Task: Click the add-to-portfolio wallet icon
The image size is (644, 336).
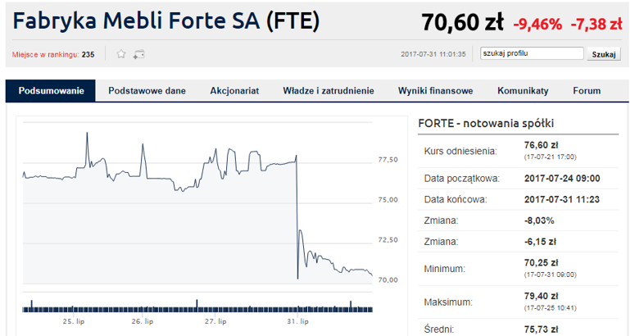Action: (138, 55)
